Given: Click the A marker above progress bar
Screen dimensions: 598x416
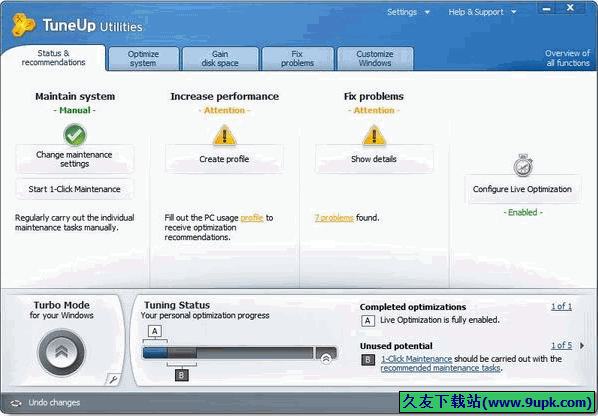Looking at the screenshot, I should (x=155, y=331).
